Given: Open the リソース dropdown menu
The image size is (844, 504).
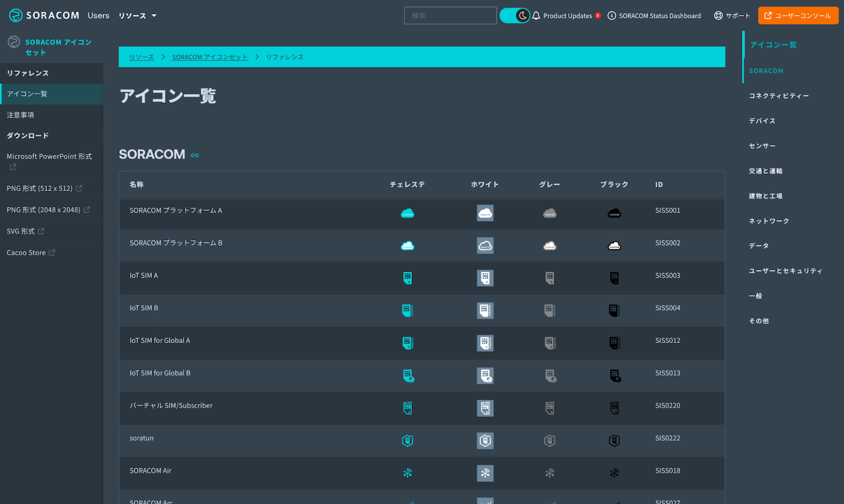Looking at the screenshot, I should pyautogui.click(x=137, y=16).
